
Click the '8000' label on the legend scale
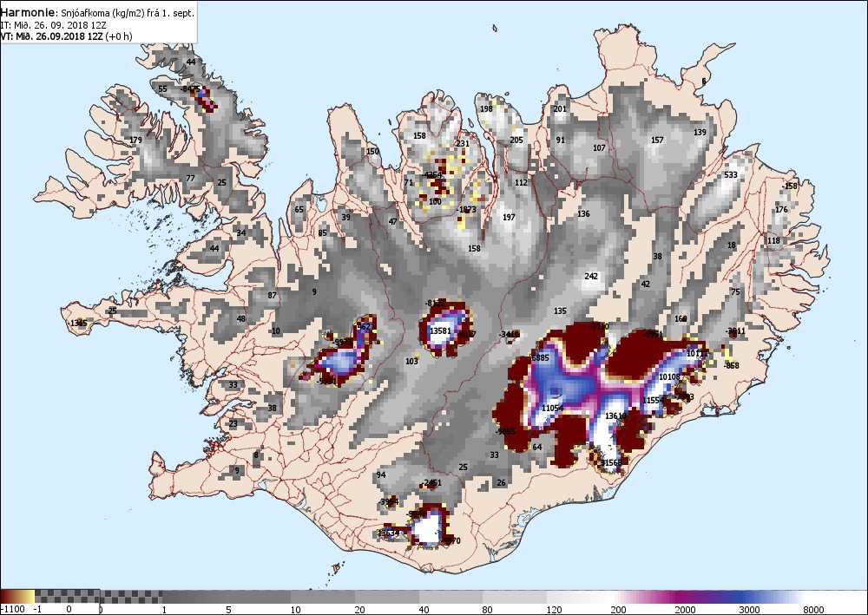(813, 610)
